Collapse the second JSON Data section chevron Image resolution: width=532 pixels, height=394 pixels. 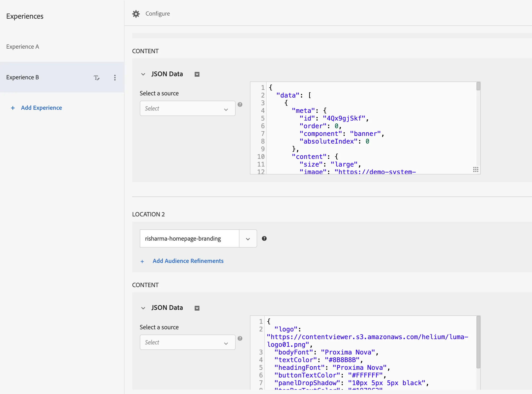point(143,308)
